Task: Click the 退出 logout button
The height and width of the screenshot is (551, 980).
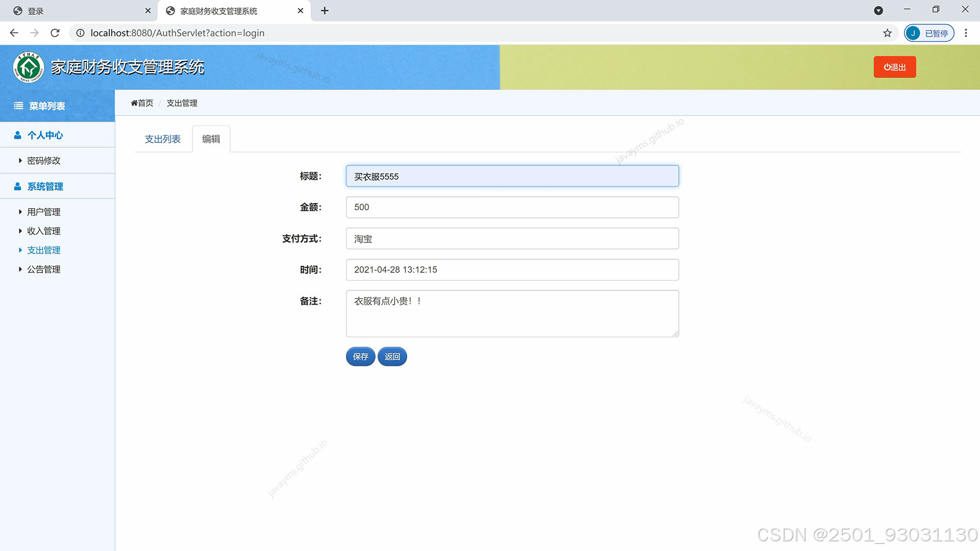Action: click(x=895, y=67)
